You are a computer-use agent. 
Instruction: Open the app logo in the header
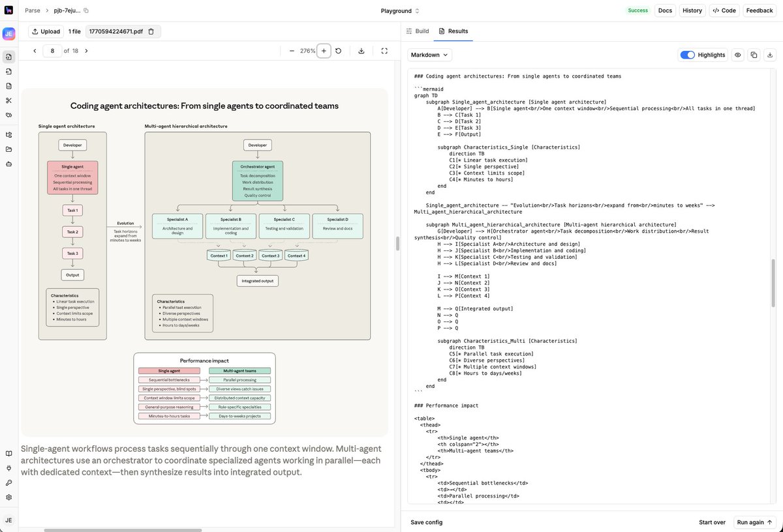coord(8,10)
